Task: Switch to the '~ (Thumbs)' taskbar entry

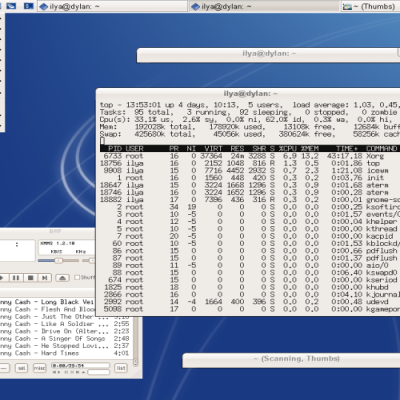Action: (370, 6)
